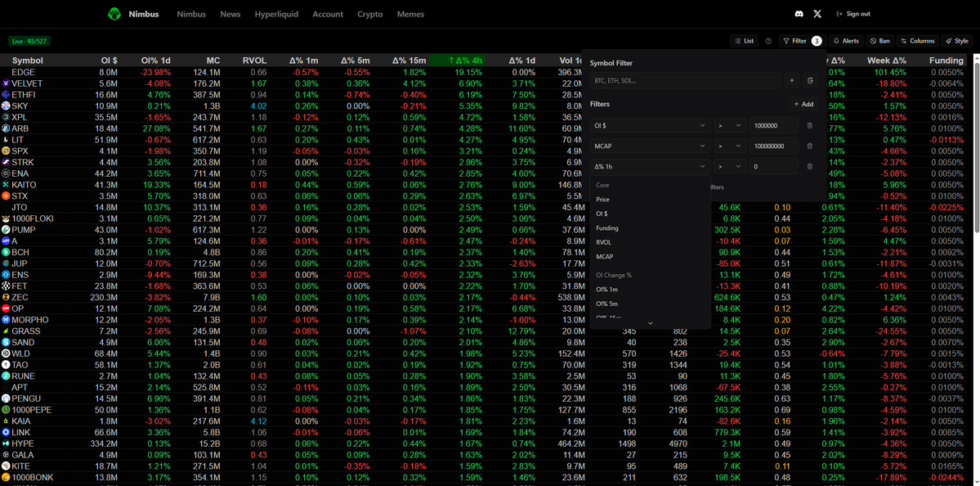Screen dimensions: 980x486
Task: Open the Hyperliquid nav tab
Action: pyautogui.click(x=276, y=14)
